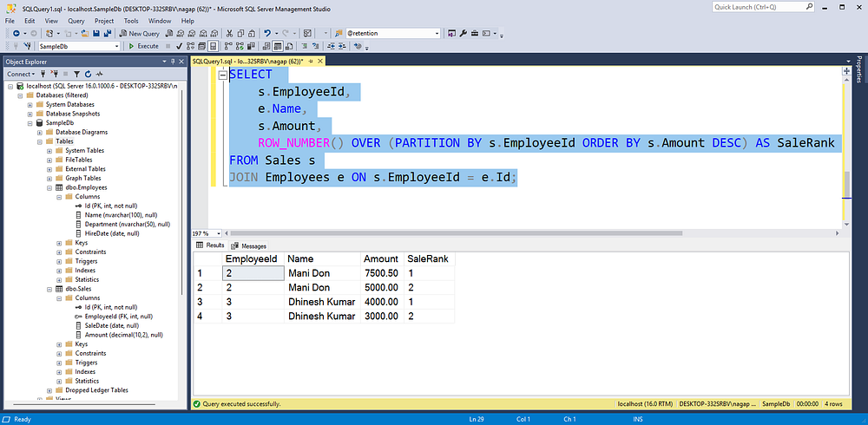Click the Object Explorer window position dropdown arrow
This screenshot has width=868, height=425.
[x=164, y=62]
